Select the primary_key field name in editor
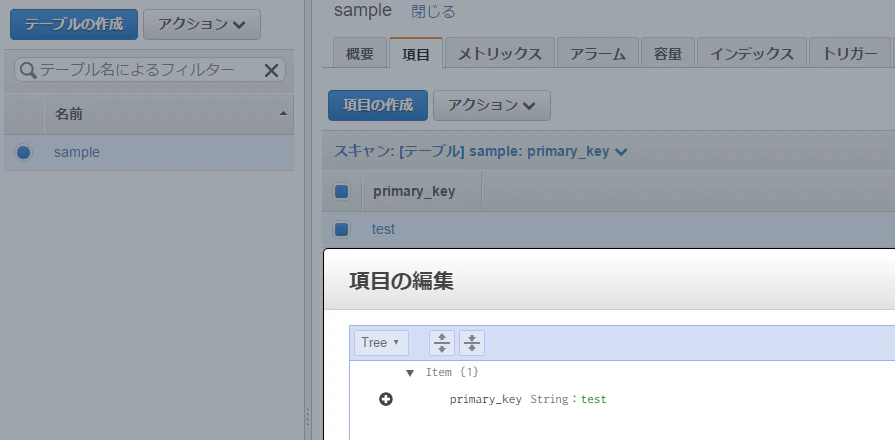895x440 pixels. [485, 399]
